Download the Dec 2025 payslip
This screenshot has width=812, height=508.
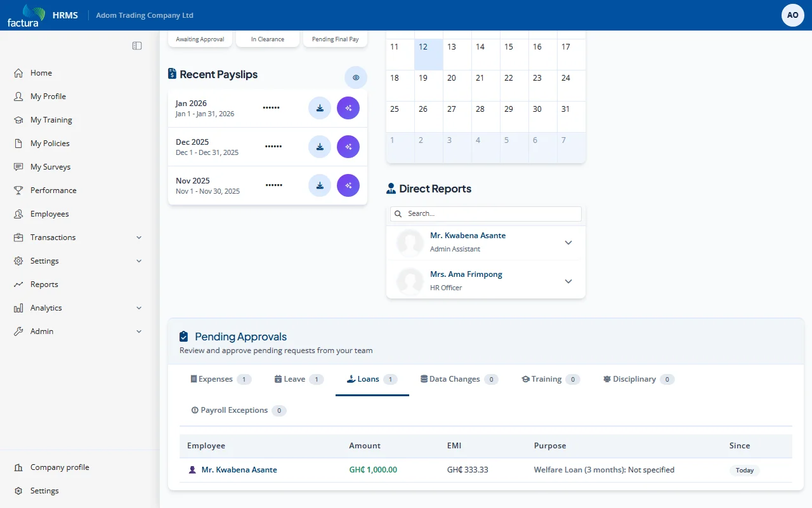point(320,147)
